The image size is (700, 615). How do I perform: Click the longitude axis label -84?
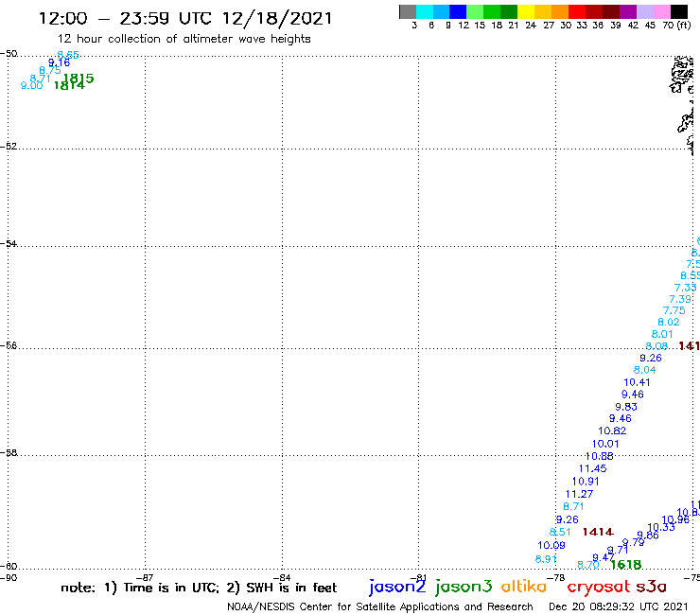pyautogui.click(x=282, y=577)
